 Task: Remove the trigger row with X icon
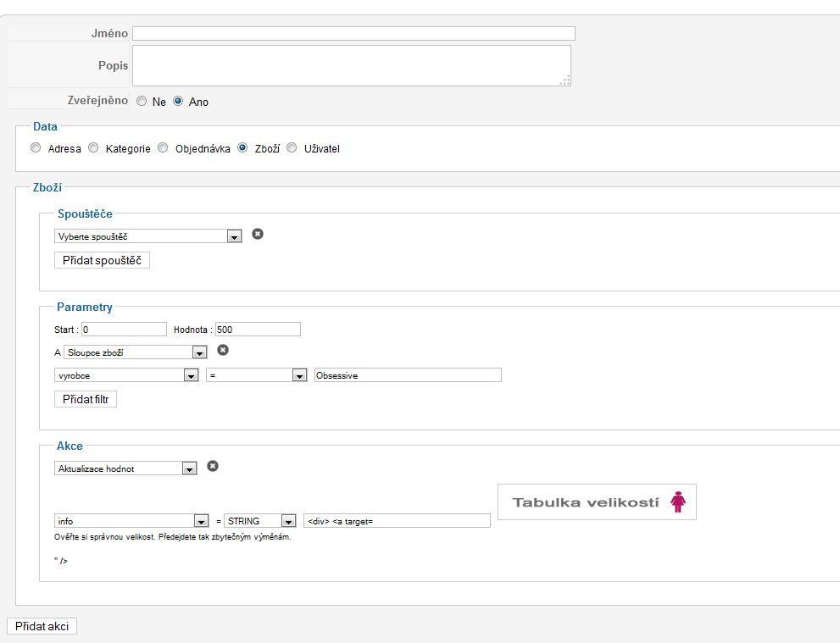[x=258, y=234]
